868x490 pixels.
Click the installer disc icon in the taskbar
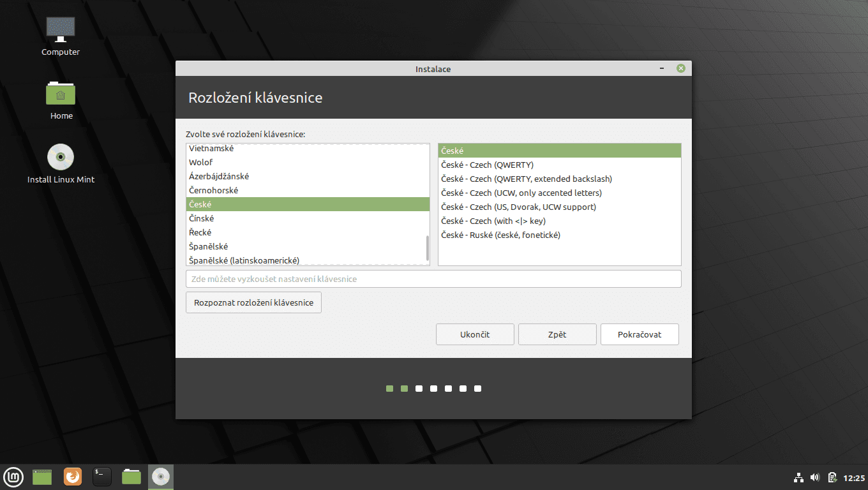tap(160, 477)
